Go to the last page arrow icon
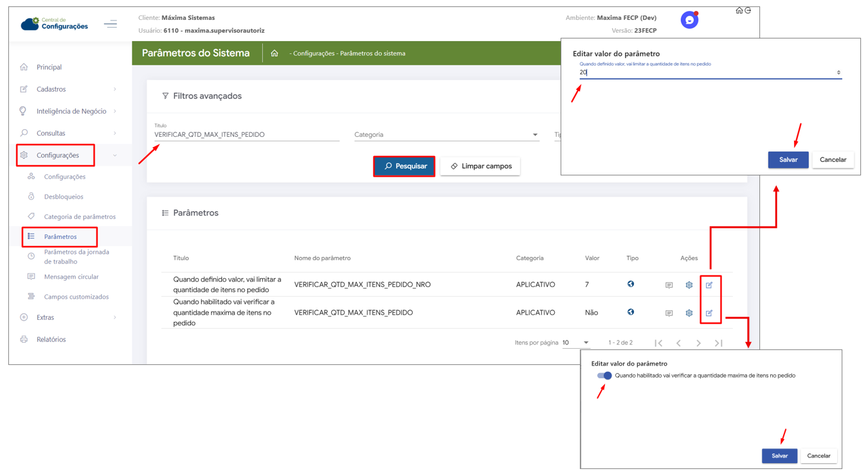The width and height of the screenshot is (868, 476). (x=719, y=343)
